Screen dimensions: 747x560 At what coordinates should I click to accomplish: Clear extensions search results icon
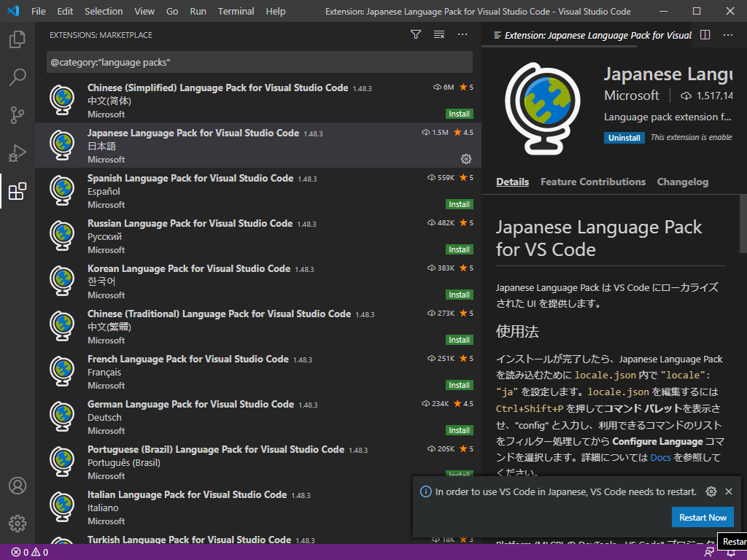[438, 34]
